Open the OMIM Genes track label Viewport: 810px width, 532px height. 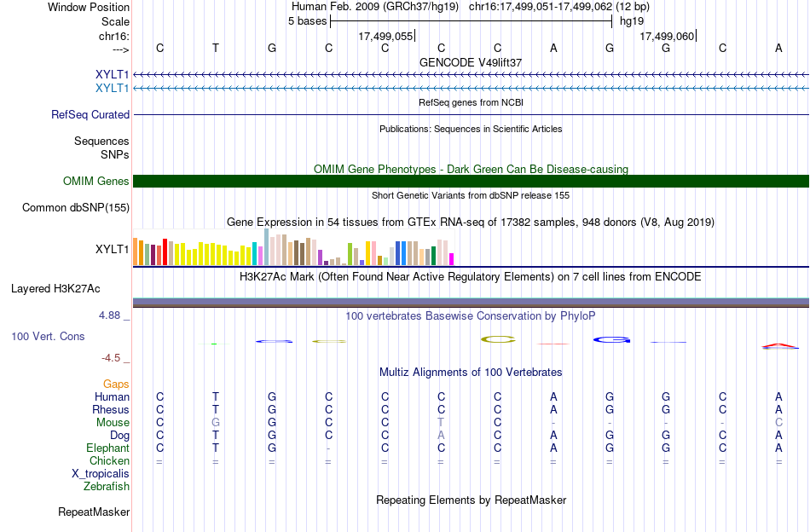96,182
